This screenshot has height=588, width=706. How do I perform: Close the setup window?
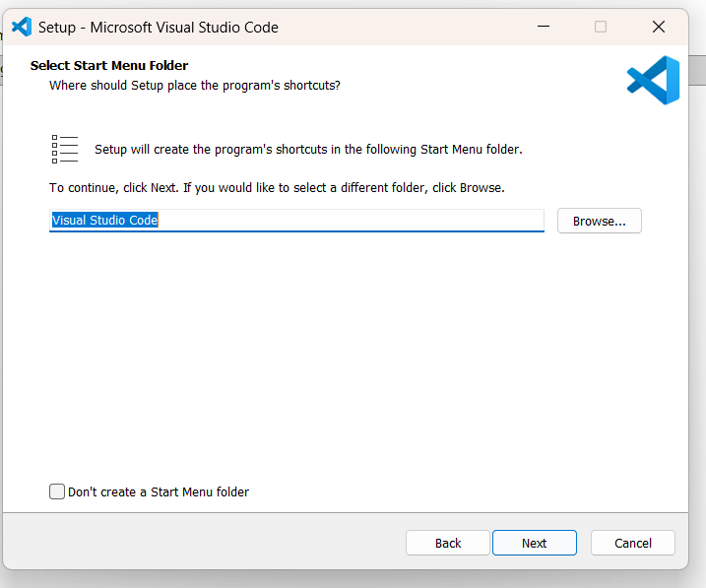(x=659, y=27)
